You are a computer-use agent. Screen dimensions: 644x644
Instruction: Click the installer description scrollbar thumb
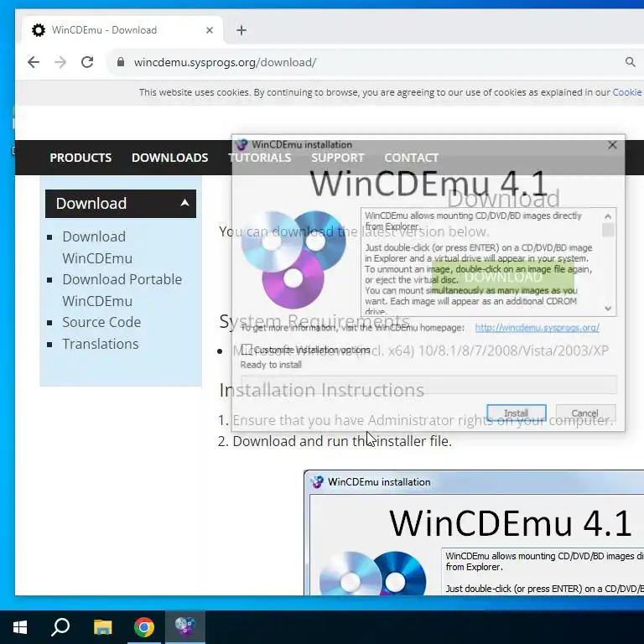[608, 230]
